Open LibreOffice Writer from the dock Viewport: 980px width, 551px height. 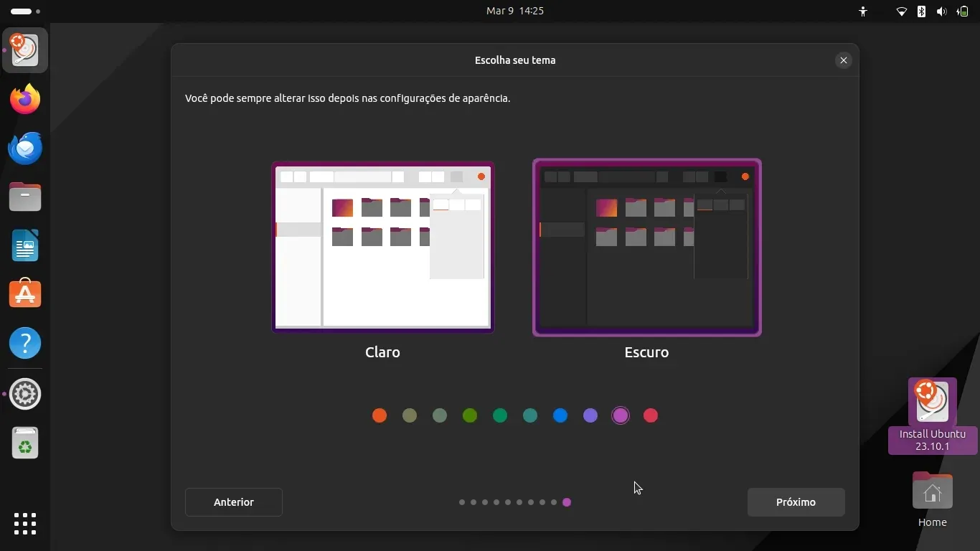25,245
